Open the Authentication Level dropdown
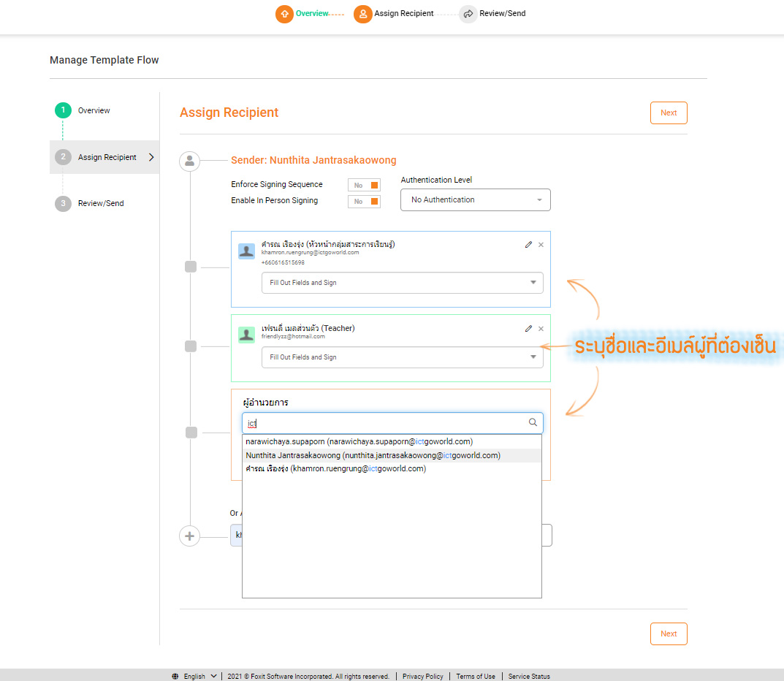Viewport: 784px width, 681px height. [x=476, y=200]
